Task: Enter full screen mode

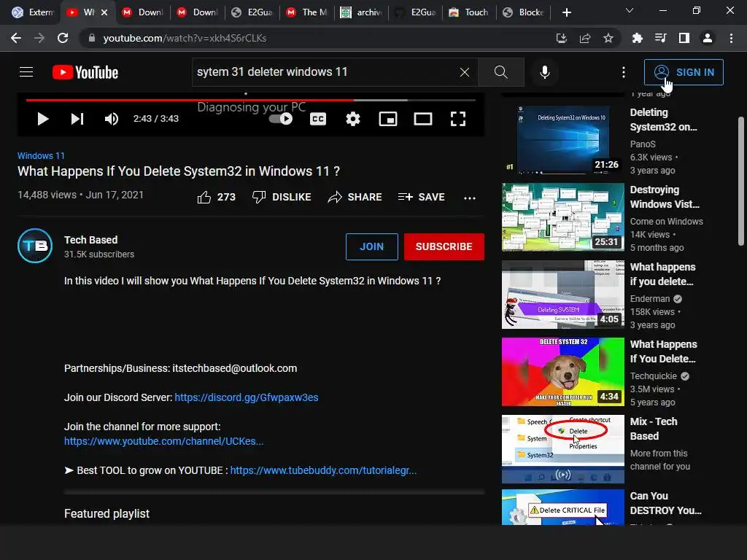Action: pyautogui.click(x=458, y=119)
